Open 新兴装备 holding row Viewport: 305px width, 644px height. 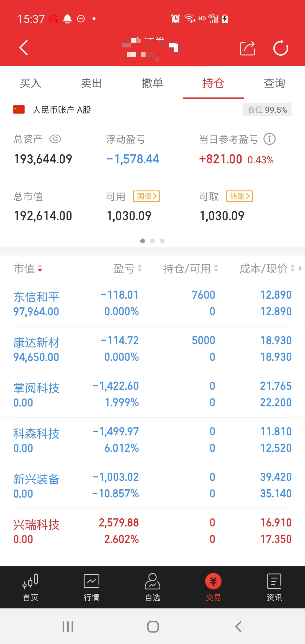(152, 486)
